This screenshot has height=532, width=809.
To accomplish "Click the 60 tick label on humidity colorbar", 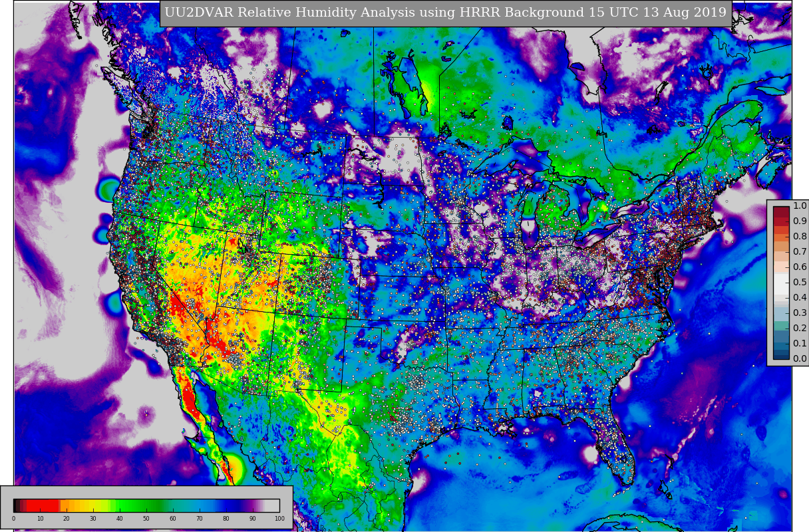I will tap(173, 519).
